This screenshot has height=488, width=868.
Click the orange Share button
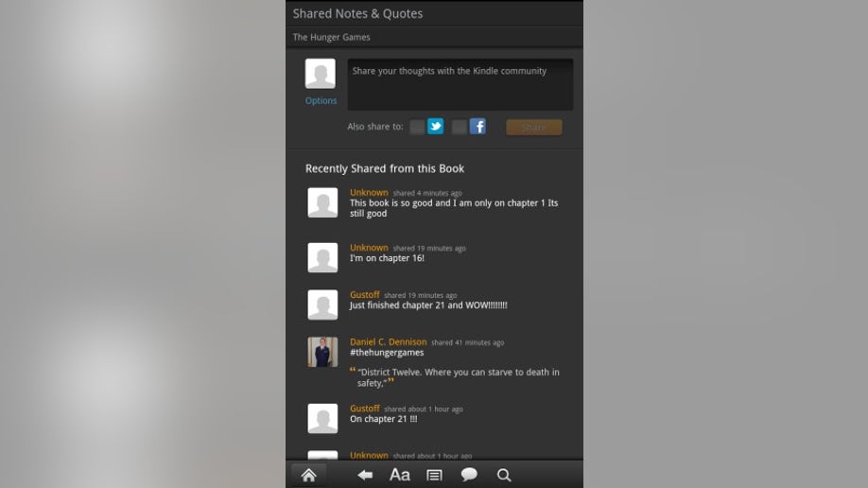pos(534,127)
